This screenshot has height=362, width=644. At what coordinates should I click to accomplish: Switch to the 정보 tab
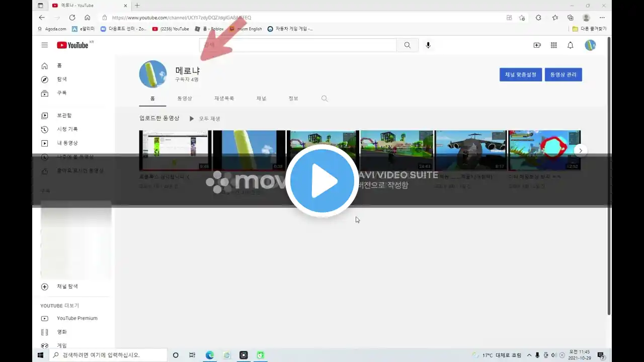293,99
